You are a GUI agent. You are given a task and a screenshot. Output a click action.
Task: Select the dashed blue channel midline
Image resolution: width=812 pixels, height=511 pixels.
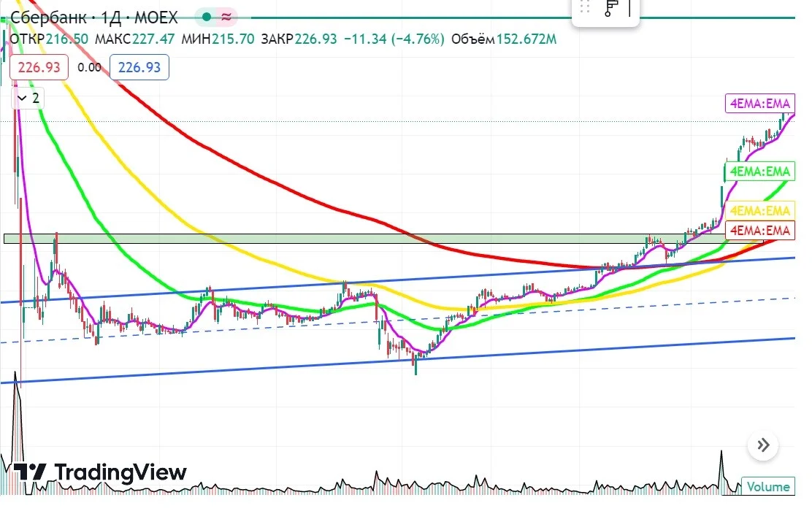point(398,320)
